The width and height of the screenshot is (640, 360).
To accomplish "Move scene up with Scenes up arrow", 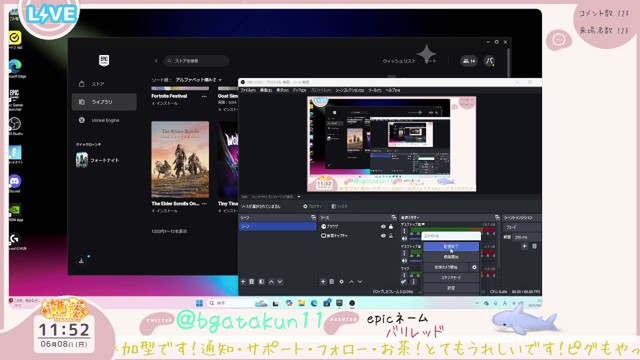I will tap(271, 282).
